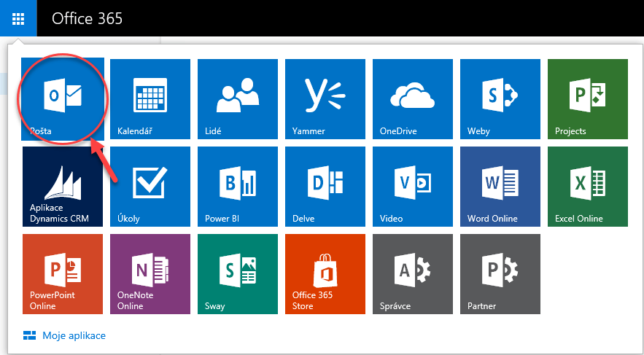This screenshot has width=644, height=355.
Task: Launch the Power BI tile
Action: point(238,187)
